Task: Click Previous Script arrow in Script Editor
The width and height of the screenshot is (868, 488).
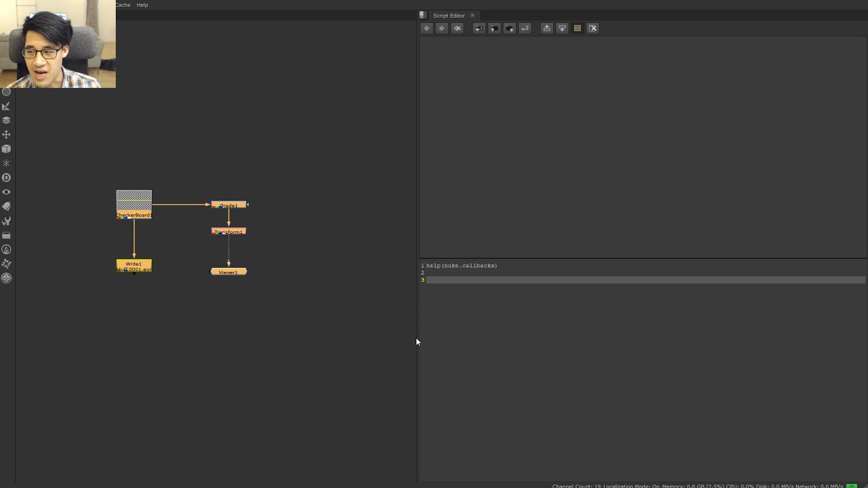Action: [x=427, y=28]
